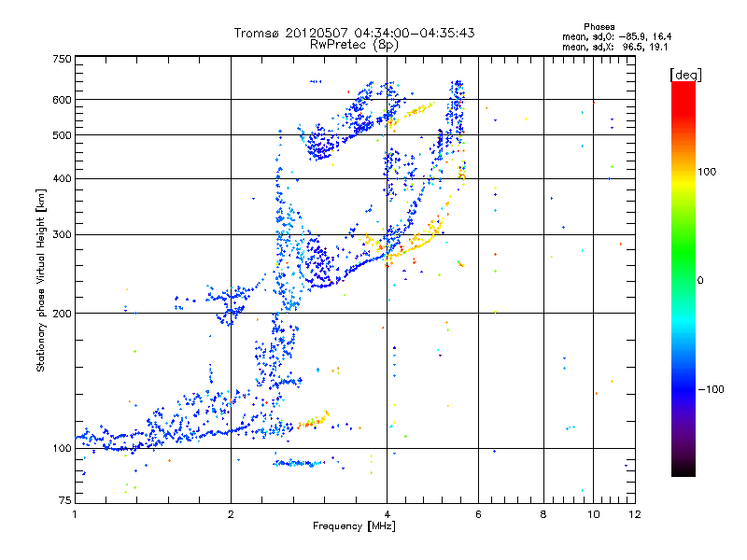Select the 'mean, sd,X: 96.5, 19.1' line

tap(615, 47)
